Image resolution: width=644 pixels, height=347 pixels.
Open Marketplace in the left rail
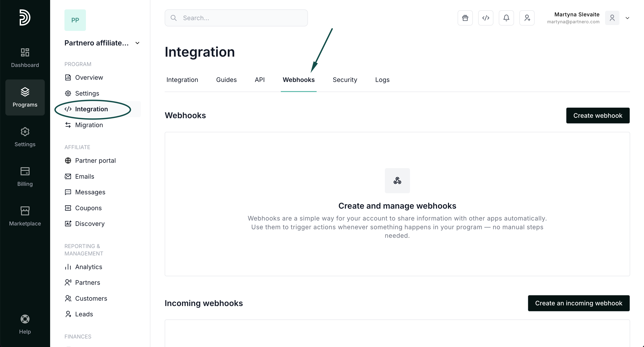[25, 216]
